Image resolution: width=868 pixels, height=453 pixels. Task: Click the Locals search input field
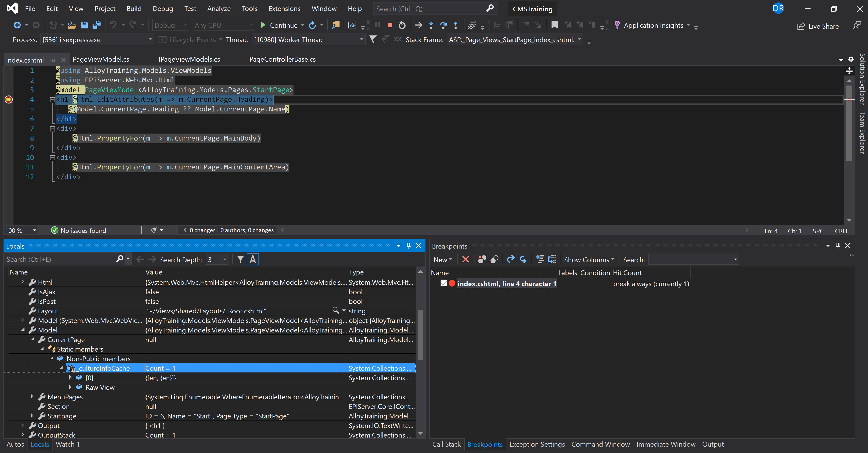(61, 259)
